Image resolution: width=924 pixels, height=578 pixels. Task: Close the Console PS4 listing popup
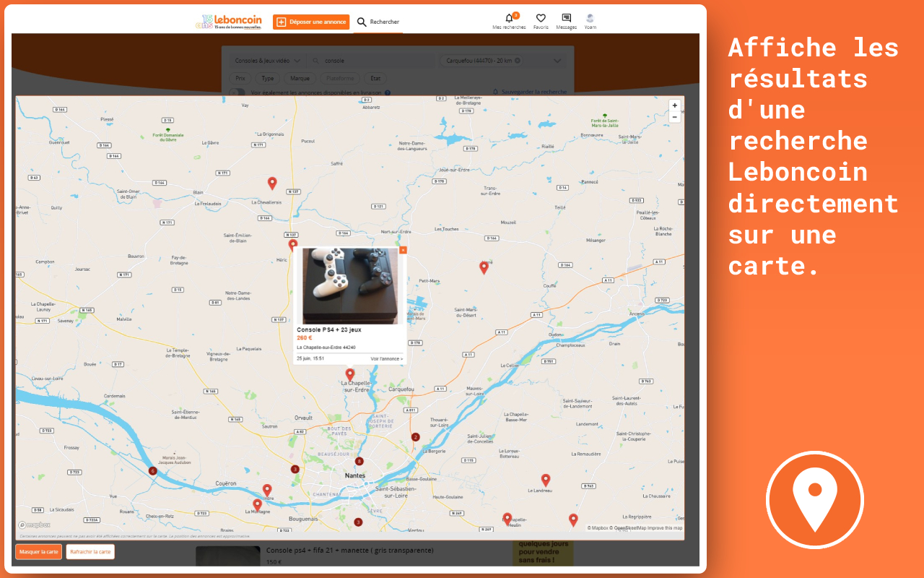click(x=403, y=250)
